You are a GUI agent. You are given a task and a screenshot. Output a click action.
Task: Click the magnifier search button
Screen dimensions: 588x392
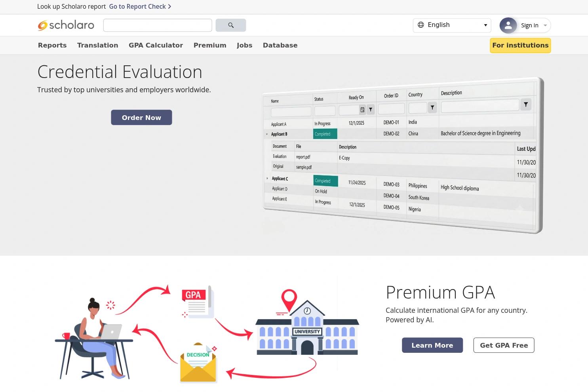coord(231,25)
